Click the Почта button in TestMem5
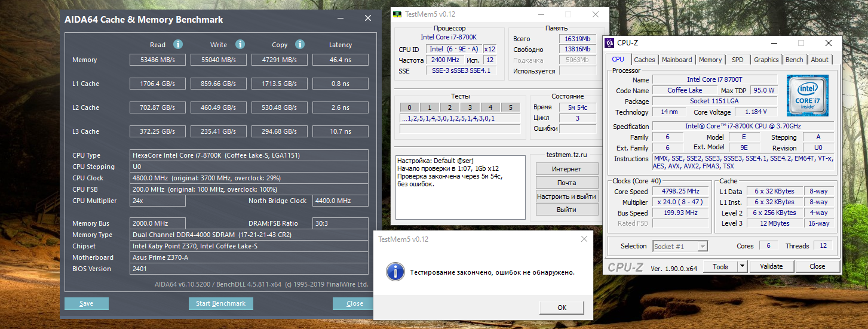 coord(567,183)
